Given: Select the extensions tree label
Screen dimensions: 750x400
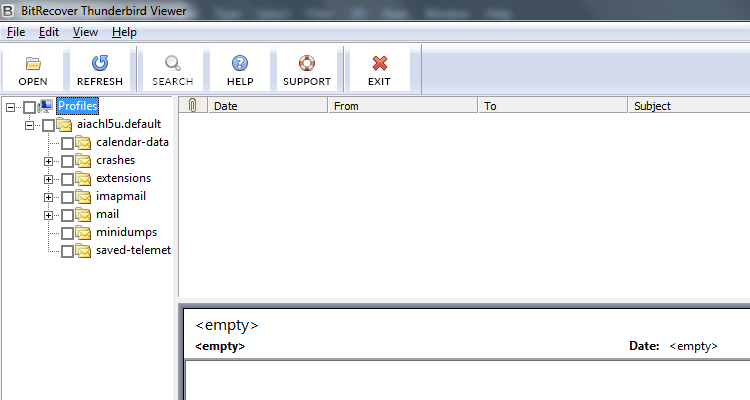Looking at the screenshot, I should [123, 178].
